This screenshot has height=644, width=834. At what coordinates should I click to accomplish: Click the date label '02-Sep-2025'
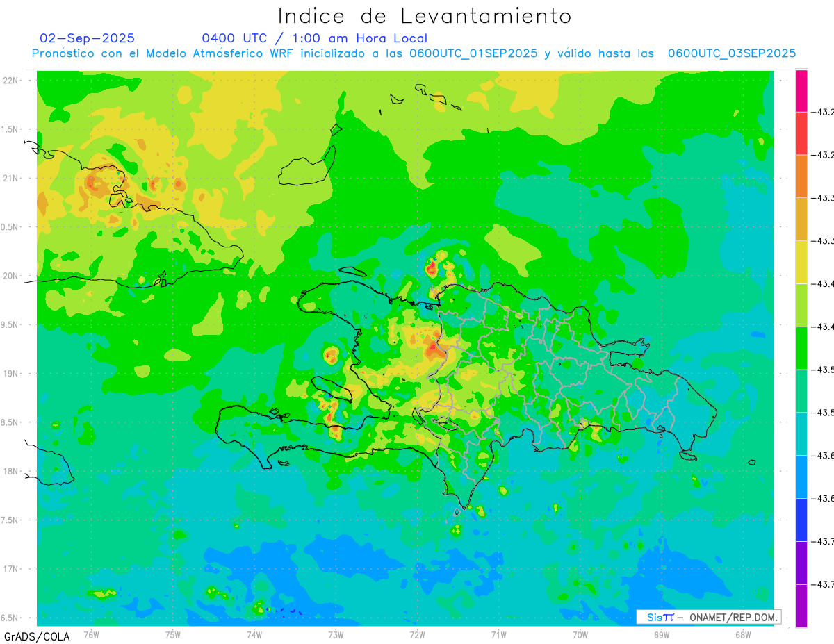[88, 38]
